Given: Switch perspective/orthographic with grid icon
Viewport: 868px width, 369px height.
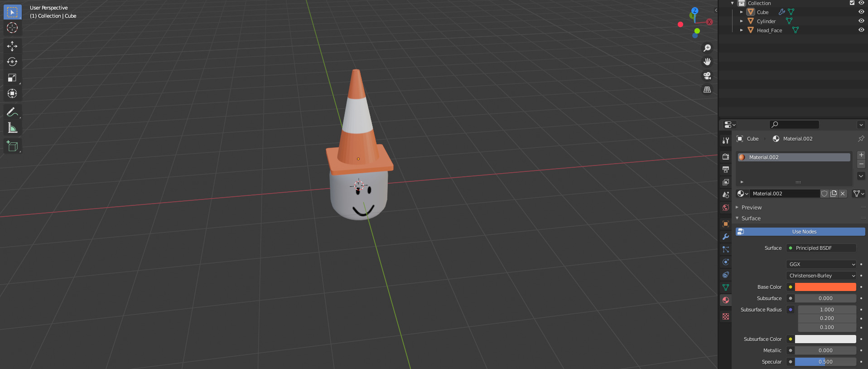Looking at the screenshot, I should [x=707, y=90].
